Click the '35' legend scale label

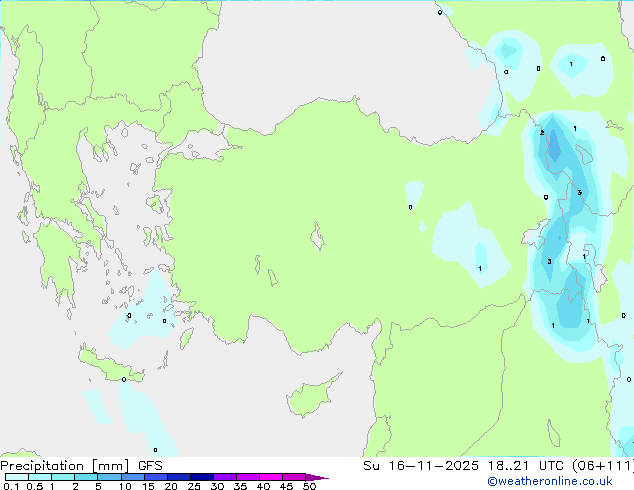240,486
